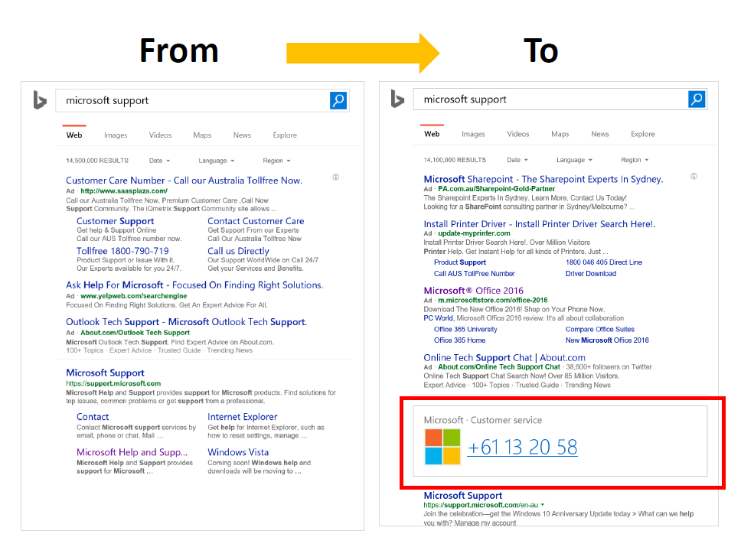
Task: Open the Microsoft Sharepoint ad headline
Action: (543, 179)
